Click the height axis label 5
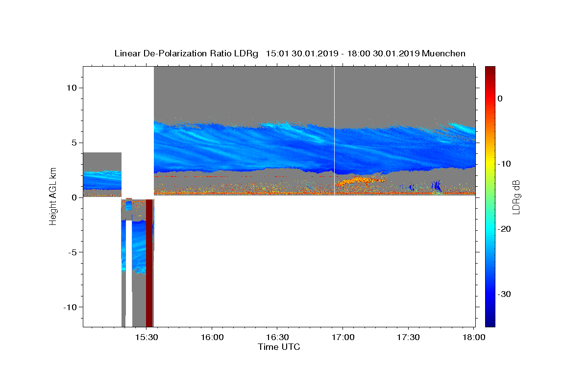 pyautogui.click(x=75, y=143)
